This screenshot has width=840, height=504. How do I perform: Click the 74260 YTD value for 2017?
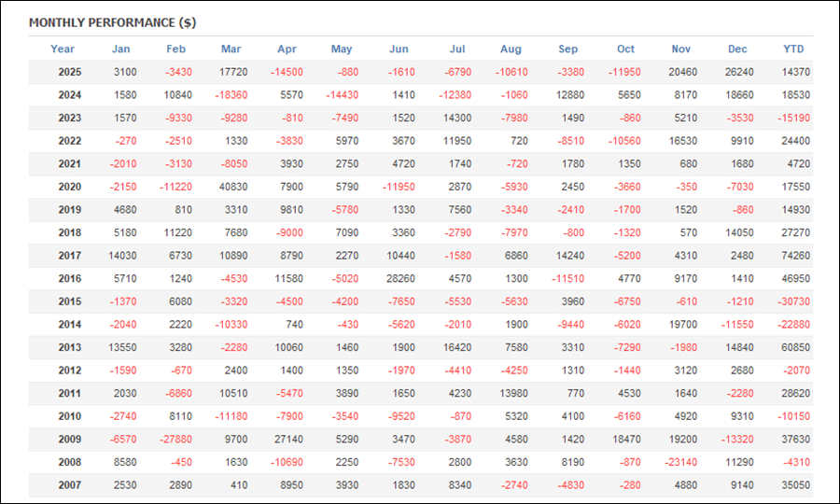[796, 255]
